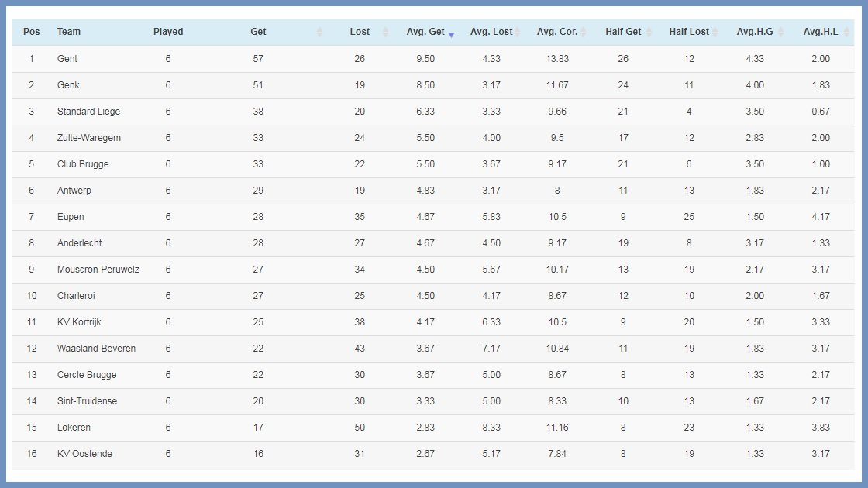868x488 pixels.
Task: Click the Avg. Cor. header label
Action: click(x=557, y=32)
